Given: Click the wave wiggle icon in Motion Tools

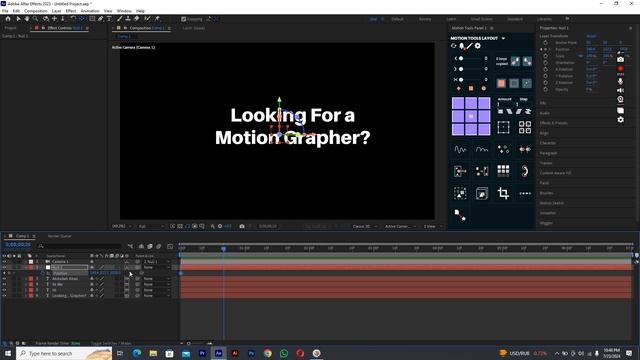Looking at the screenshot, I should (x=460, y=149).
